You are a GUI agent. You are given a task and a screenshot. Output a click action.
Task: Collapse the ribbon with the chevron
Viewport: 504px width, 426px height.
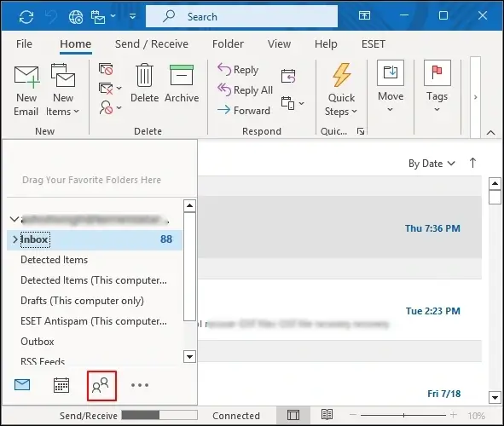click(490, 132)
